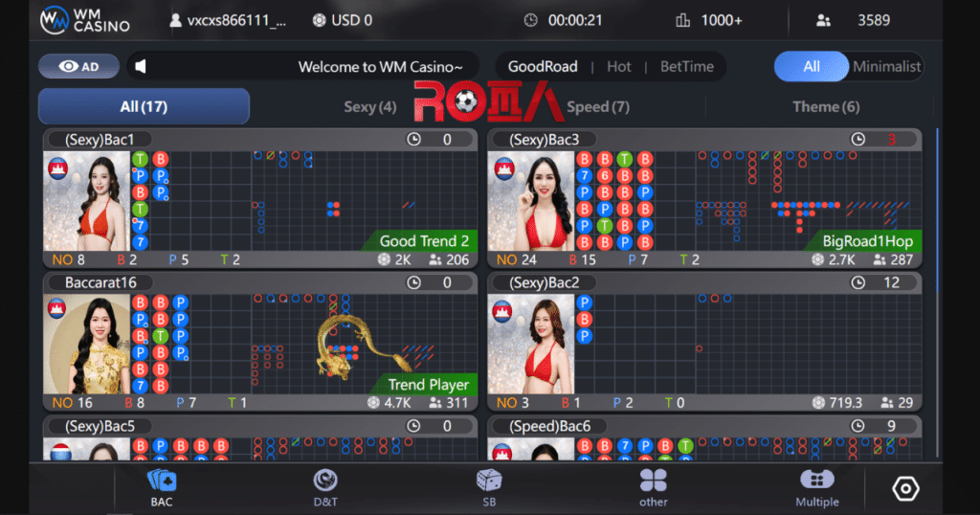
Task: Open the other games clover icon
Action: coord(653,481)
